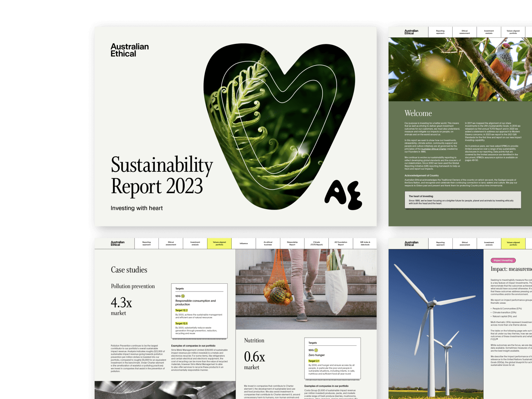Open the AE Foundation Report tab

point(341,243)
